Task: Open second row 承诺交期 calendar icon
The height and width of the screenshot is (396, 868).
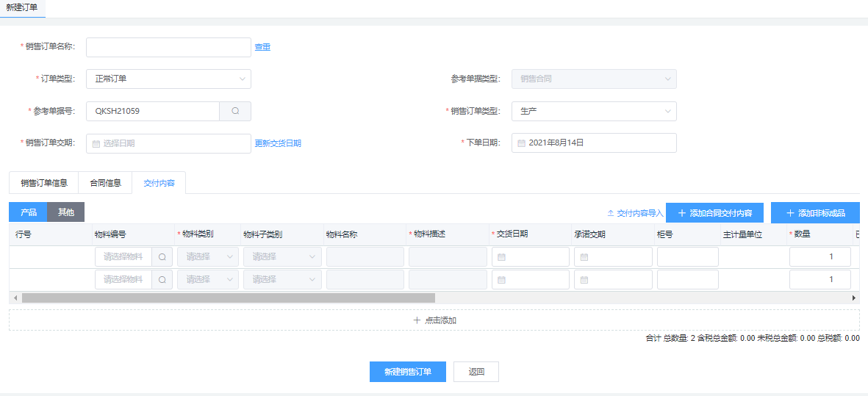Action: (x=584, y=280)
